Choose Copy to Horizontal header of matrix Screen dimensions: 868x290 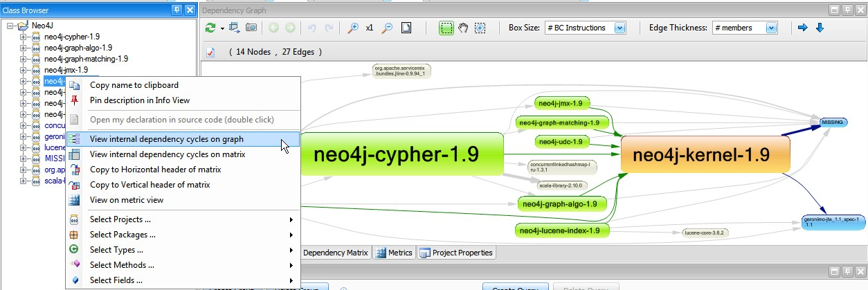[x=183, y=170]
